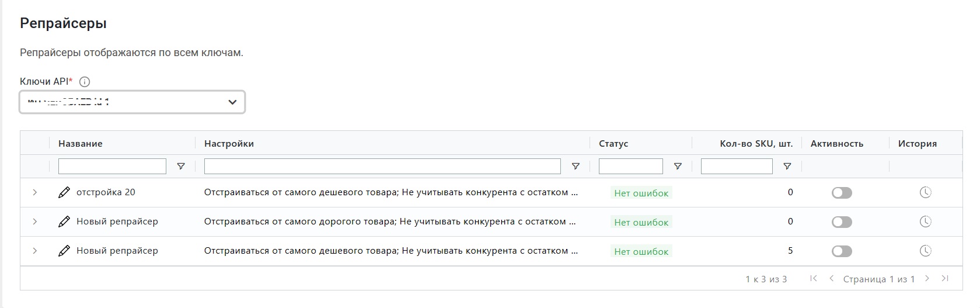
Task: Turn on activity for repricer with 5 SKU
Action: tap(842, 251)
